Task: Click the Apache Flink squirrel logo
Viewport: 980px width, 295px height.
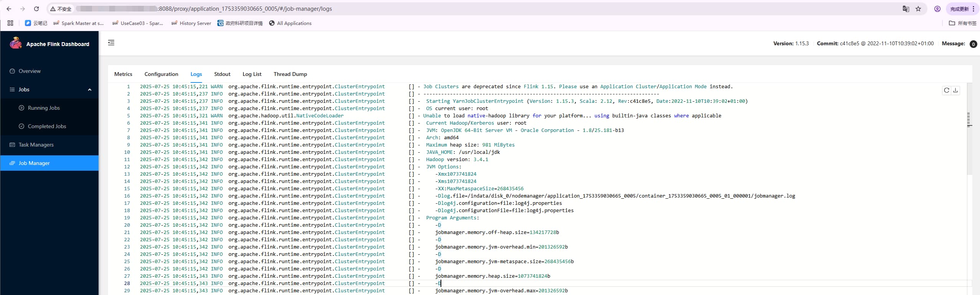Action: point(16,43)
